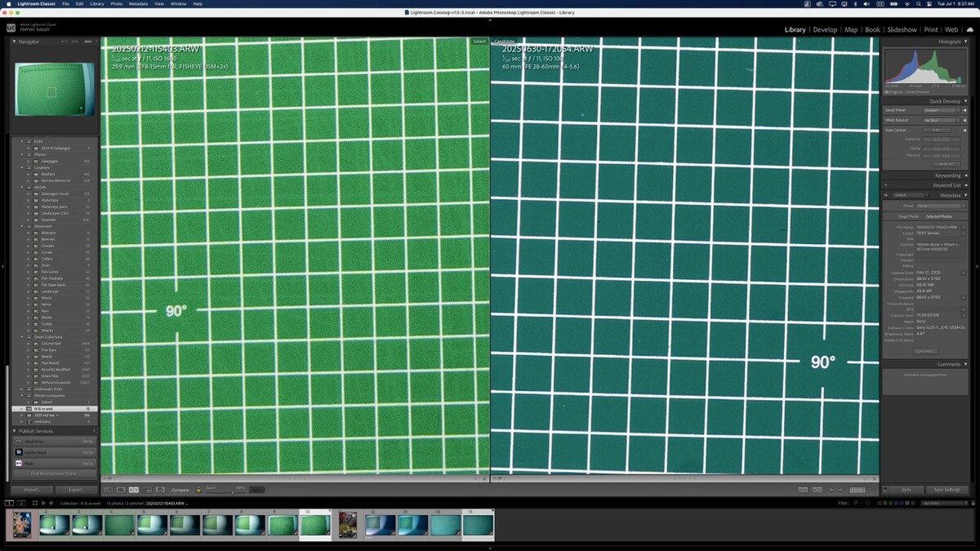Toggle the Compare zoom link lock icon

(x=198, y=490)
